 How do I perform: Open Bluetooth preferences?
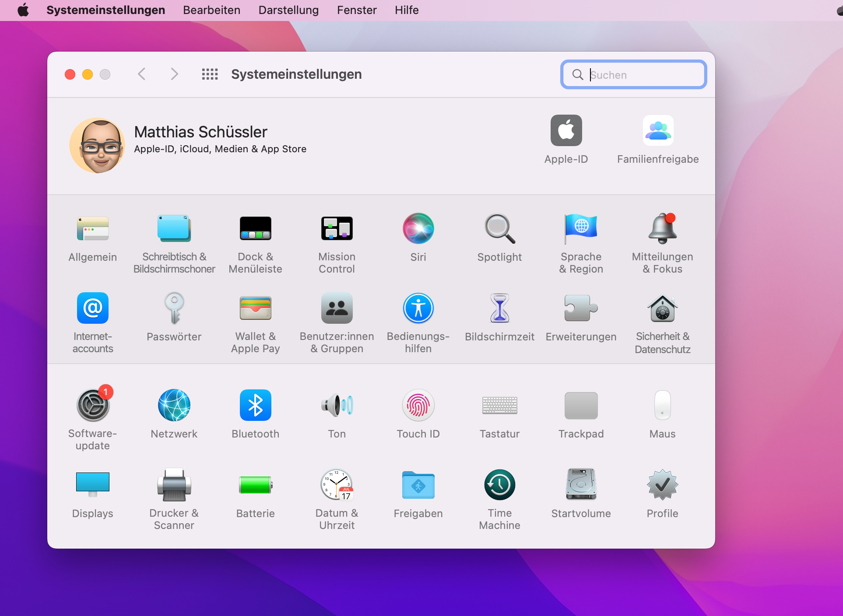[x=256, y=405]
